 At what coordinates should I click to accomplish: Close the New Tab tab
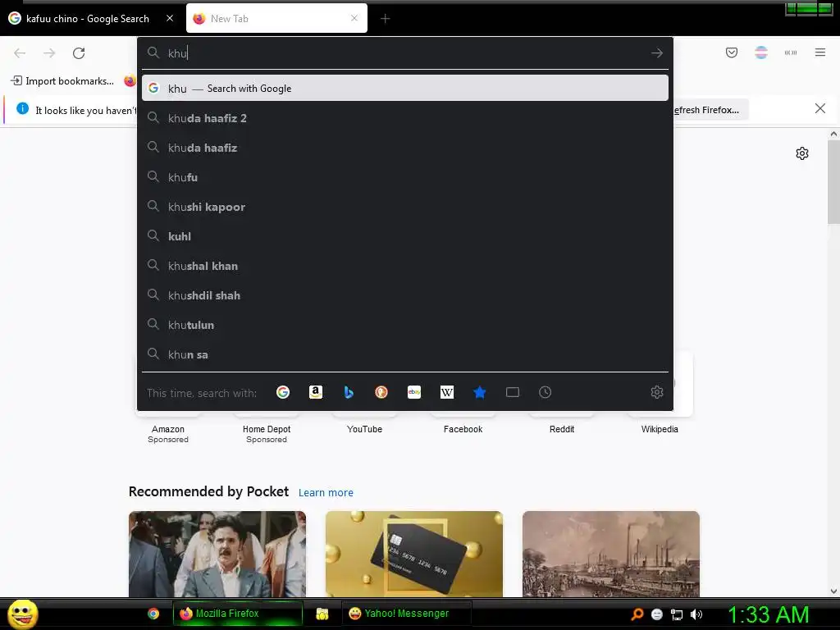point(354,18)
